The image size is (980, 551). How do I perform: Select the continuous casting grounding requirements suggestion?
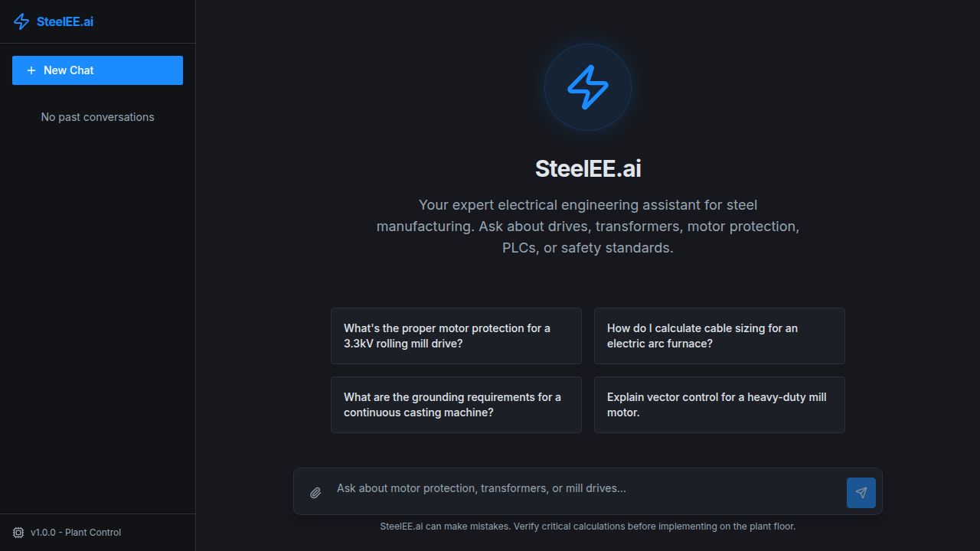[x=456, y=404]
